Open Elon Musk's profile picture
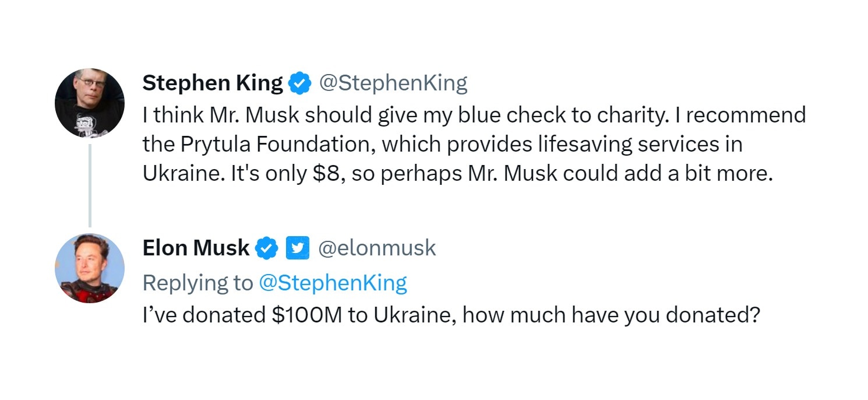This screenshot has height=400, width=868. point(89,268)
